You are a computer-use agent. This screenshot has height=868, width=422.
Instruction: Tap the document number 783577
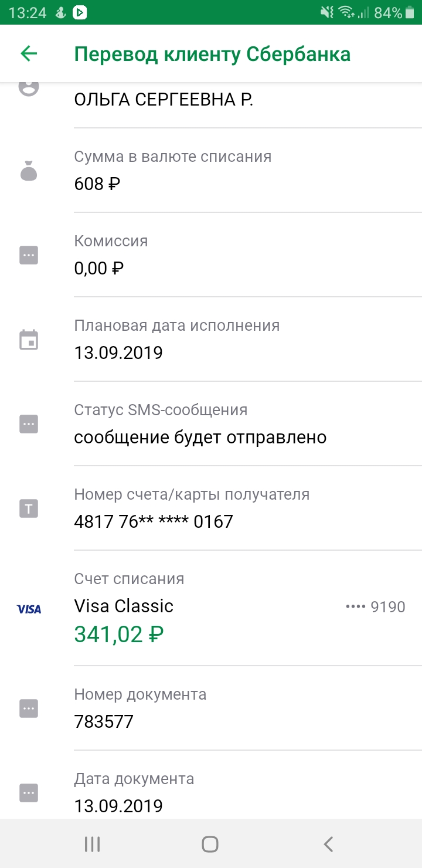(x=104, y=721)
